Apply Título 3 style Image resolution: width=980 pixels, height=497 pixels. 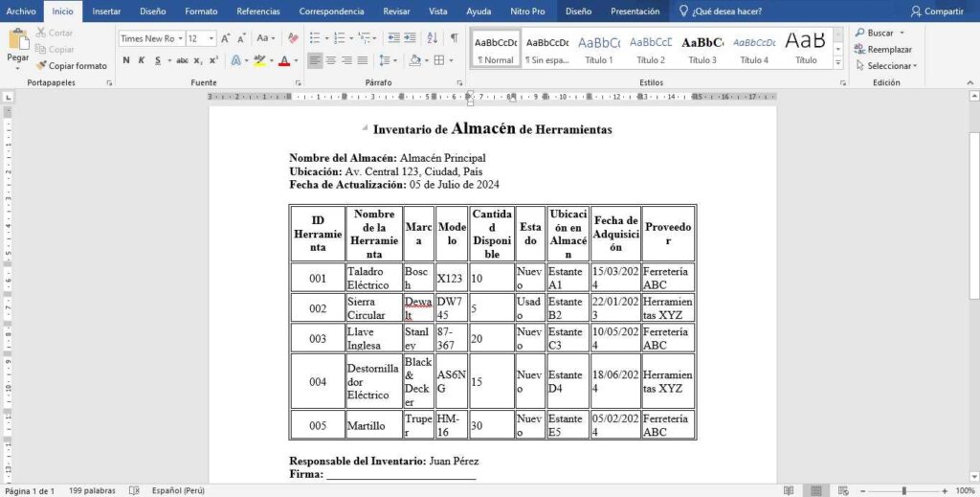[702, 50]
